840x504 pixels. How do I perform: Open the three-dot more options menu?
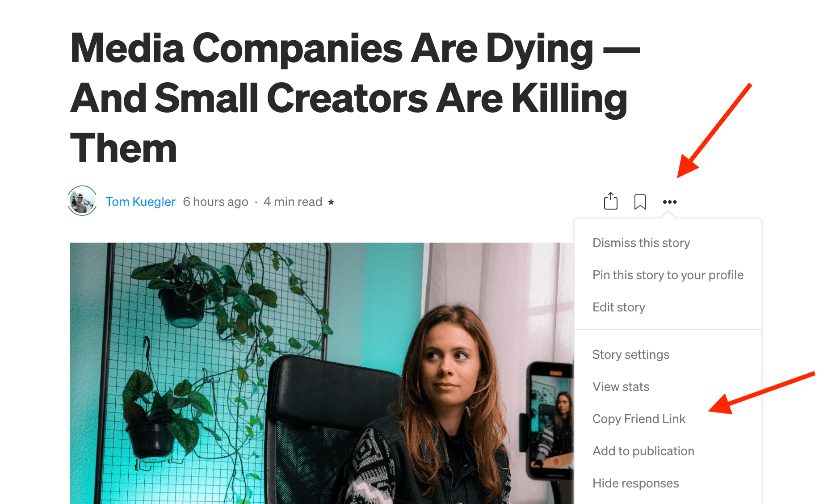tap(669, 202)
